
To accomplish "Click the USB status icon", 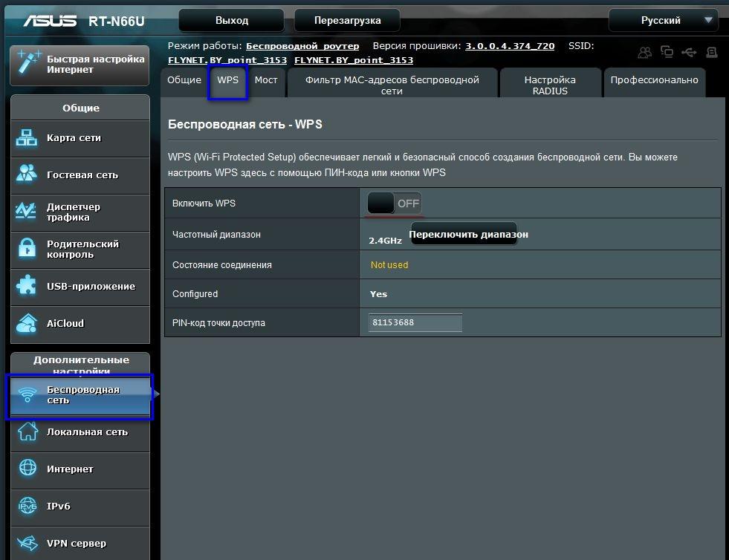I will [x=689, y=53].
